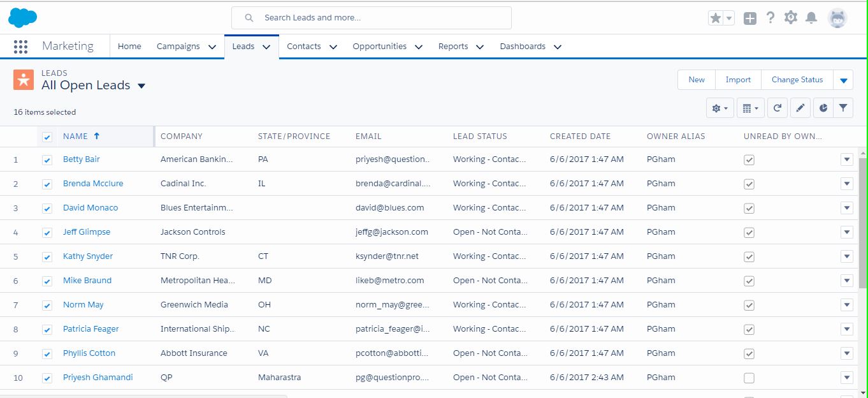The width and height of the screenshot is (868, 398).
Task: Uncheck the Norm May row checkbox
Action: [x=47, y=306]
